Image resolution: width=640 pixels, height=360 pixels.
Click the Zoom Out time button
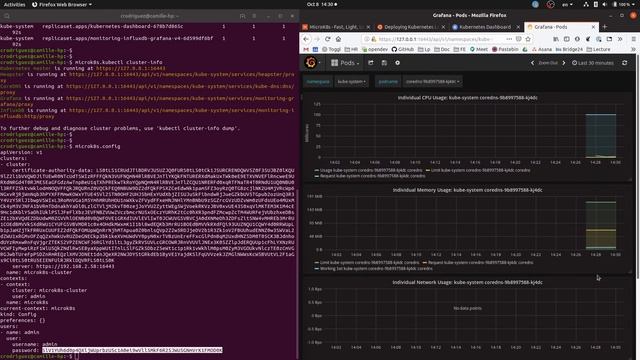pyautogui.click(x=548, y=63)
